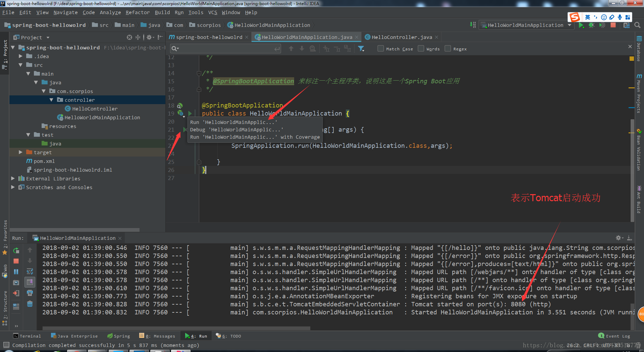Switch to the HelloController.java editor tab
Screen dimensions: 644x352
coord(401,37)
